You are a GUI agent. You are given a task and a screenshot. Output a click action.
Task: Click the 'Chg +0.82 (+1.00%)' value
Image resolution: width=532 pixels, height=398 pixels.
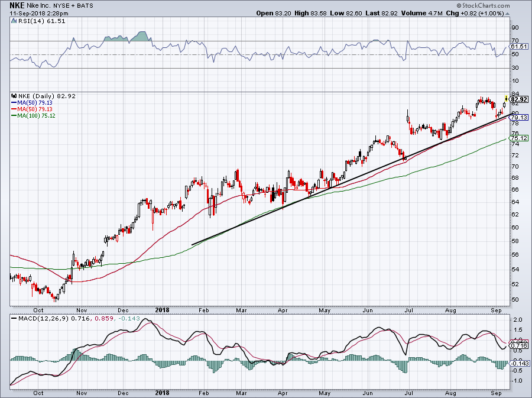[x=475, y=13]
